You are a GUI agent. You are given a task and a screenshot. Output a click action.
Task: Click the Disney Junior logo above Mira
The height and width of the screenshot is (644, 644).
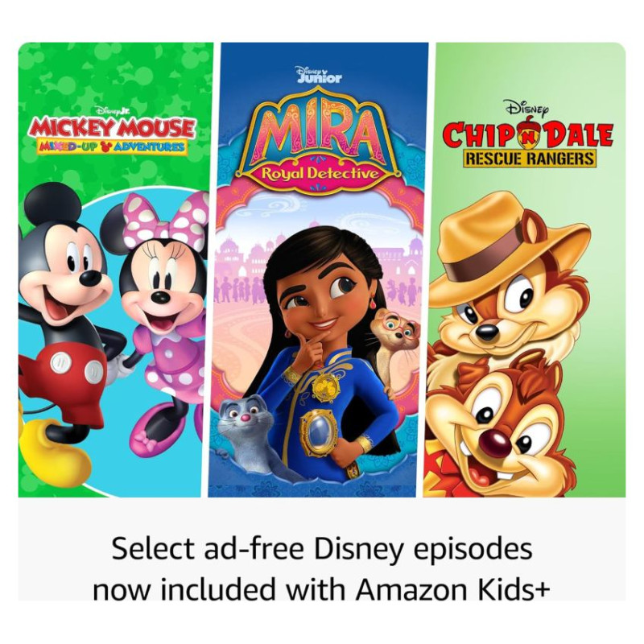pyautogui.click(x=319, y=75)
